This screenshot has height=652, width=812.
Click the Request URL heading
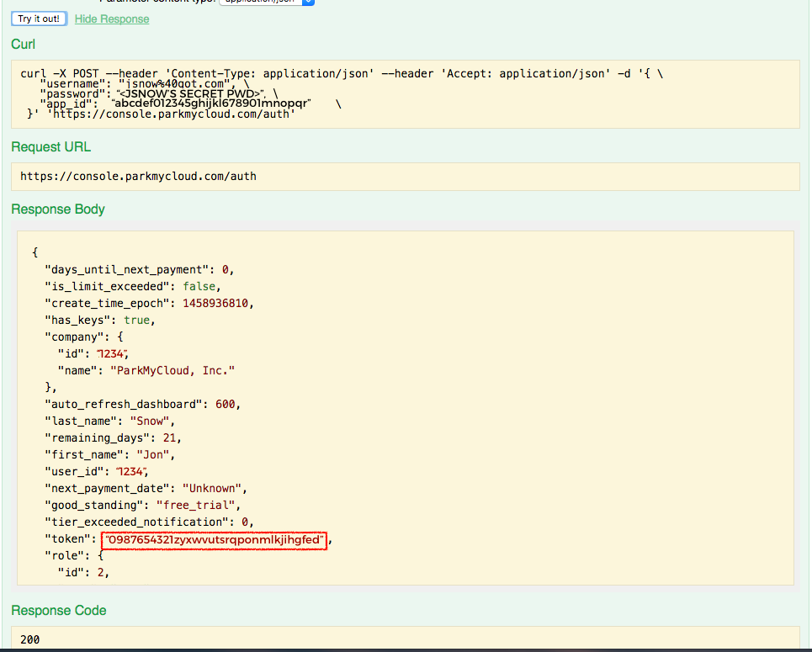[x=50, y=147]
